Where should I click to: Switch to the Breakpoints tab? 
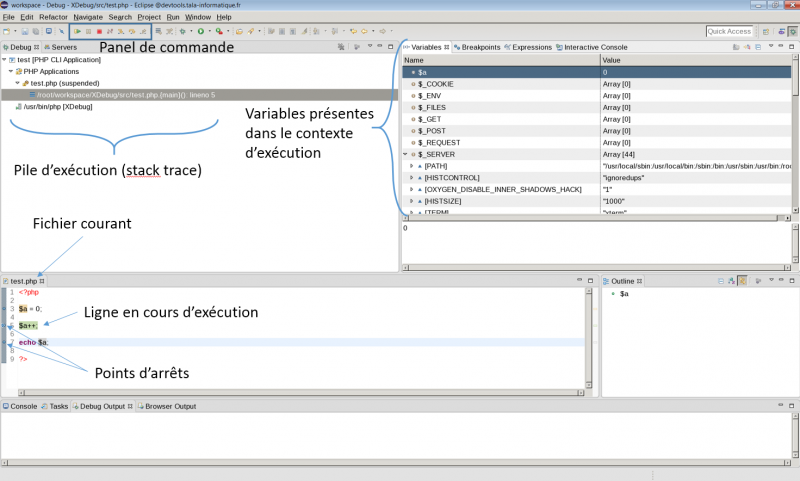click(480, 47)
